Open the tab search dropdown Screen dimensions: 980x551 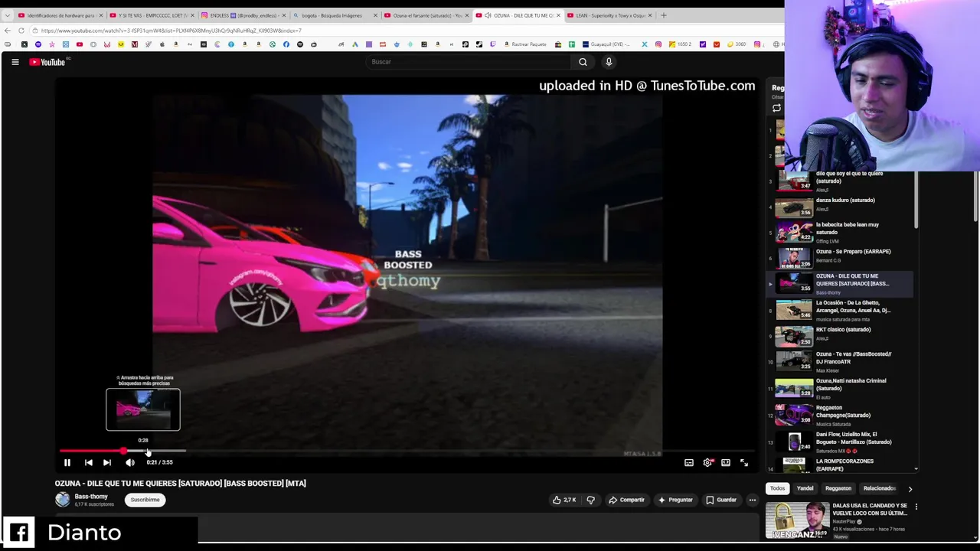point(7,15)
